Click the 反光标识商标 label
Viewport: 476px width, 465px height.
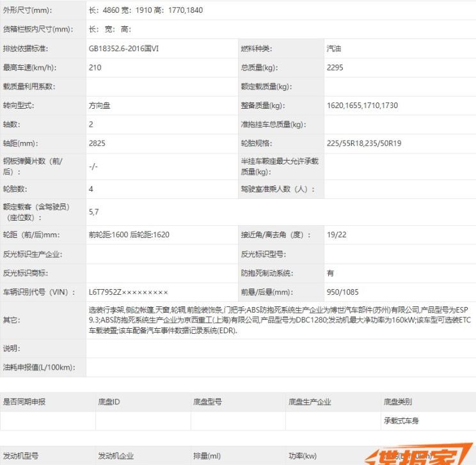coord(26,273)
